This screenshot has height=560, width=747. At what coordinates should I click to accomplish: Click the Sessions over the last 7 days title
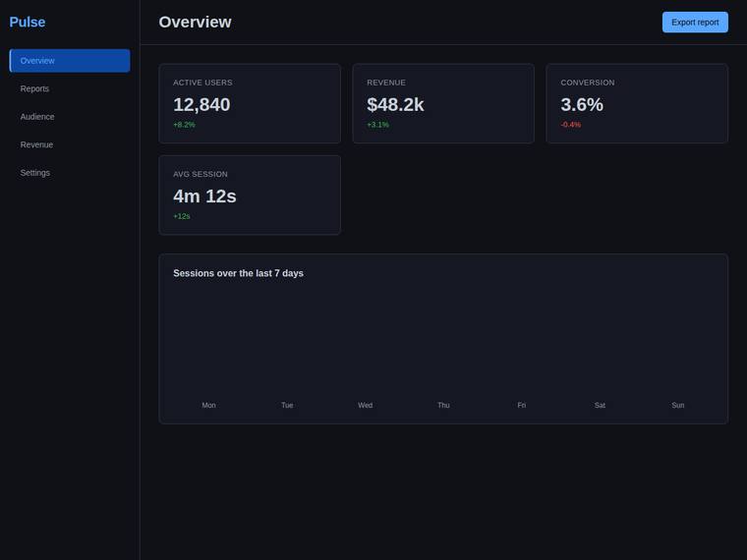click(238, 273)
